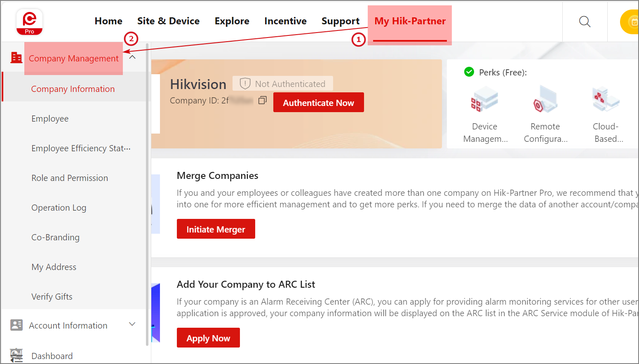
Task: Select Account Information in the sidebar
Action: tap(68, 326)
